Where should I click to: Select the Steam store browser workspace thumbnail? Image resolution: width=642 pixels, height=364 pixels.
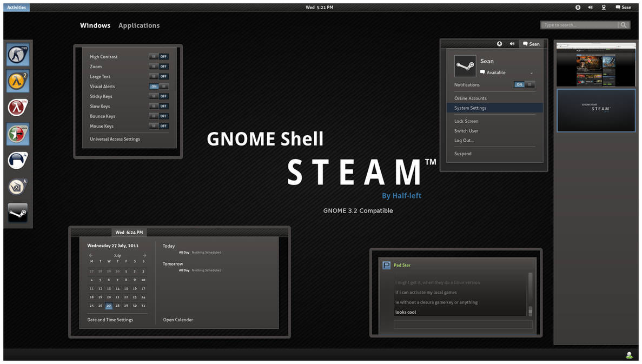pos(595,64)
